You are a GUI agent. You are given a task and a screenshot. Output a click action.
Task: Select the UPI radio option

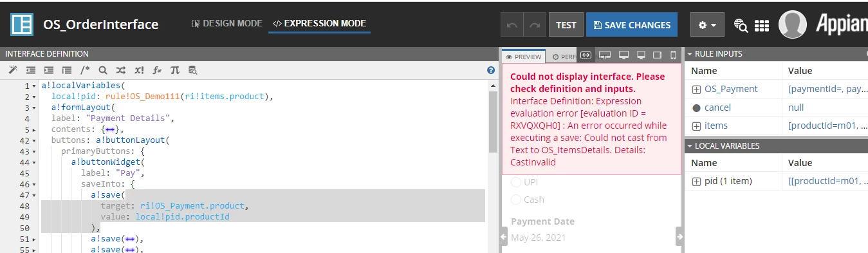tap(516, 182)
